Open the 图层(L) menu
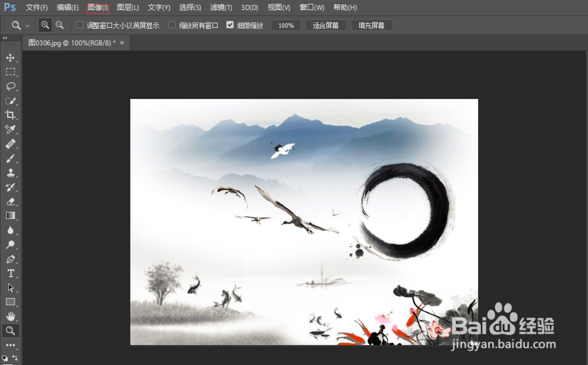 (x=128, y=8)
